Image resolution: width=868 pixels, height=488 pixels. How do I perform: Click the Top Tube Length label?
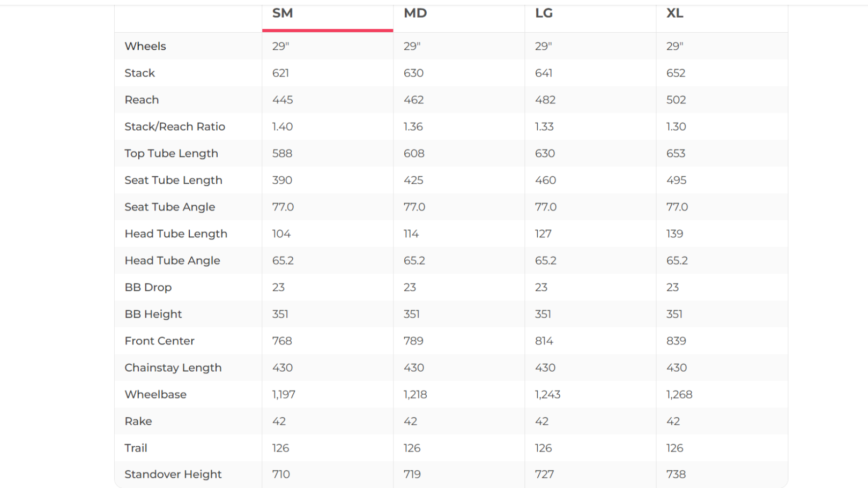click(x=171, y=153)
